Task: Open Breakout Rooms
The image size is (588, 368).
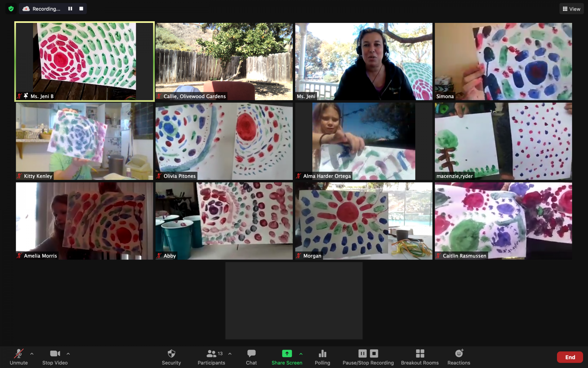Action: (x=420, y=357)
